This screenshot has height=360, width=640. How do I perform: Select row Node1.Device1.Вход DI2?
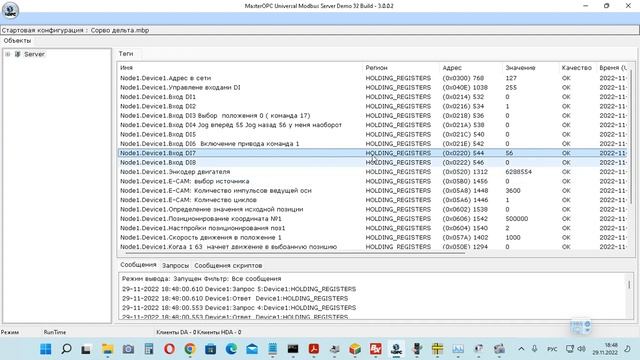coord(373,106)
